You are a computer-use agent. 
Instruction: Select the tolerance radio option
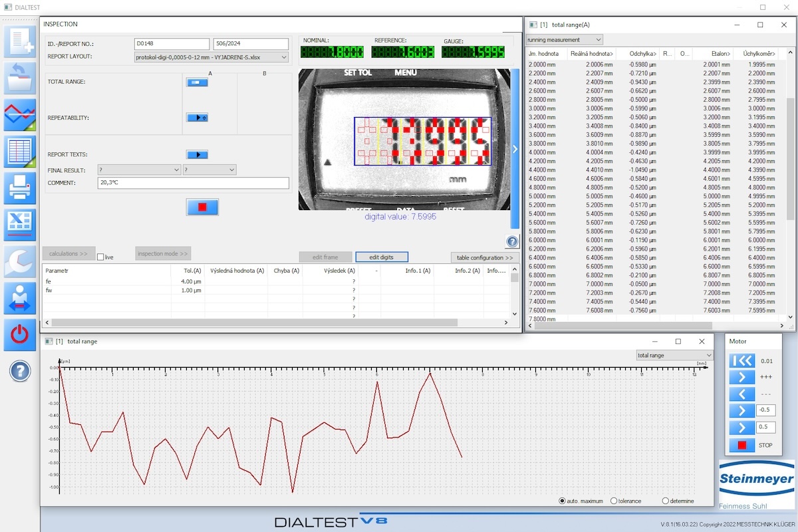614,501
